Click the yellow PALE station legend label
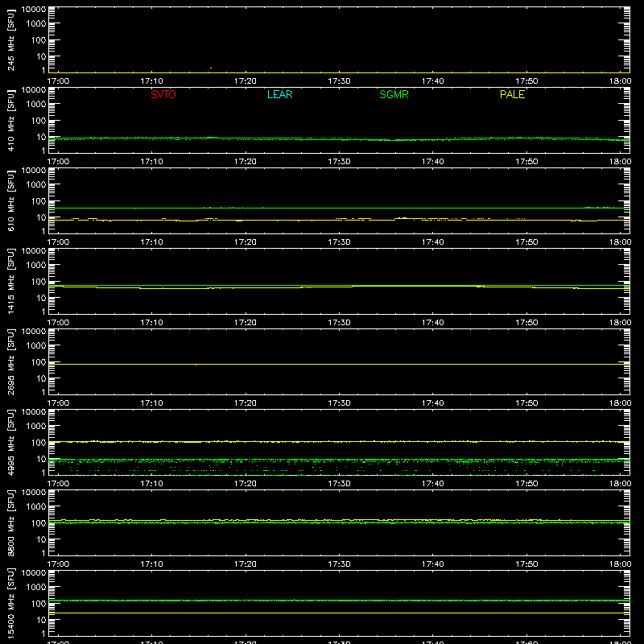644x644 pixels. 512,94
